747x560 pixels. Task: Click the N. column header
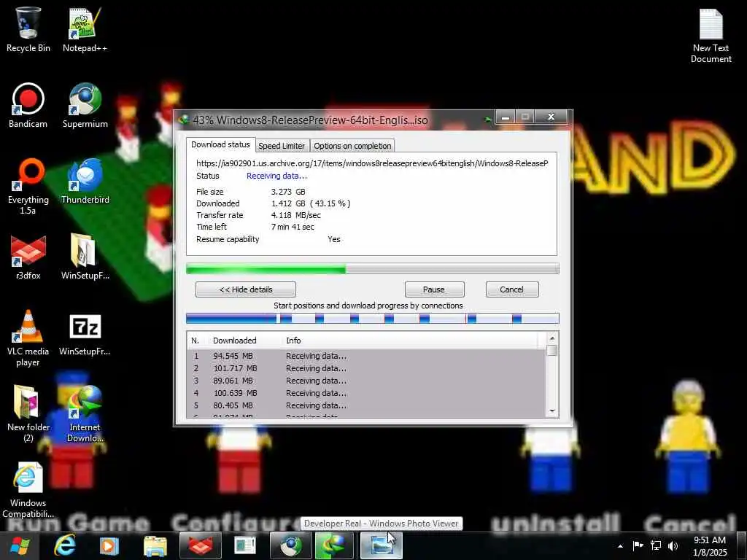(x=196, y=341)
